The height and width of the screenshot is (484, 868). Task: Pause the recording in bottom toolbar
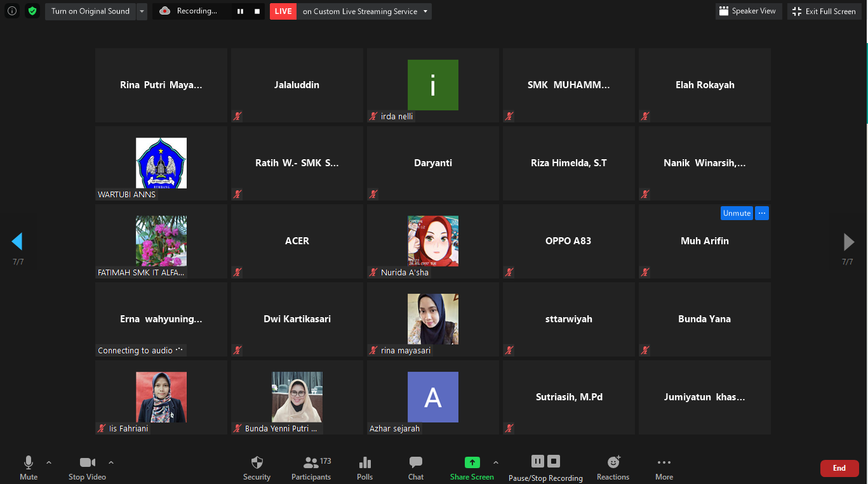538,461
